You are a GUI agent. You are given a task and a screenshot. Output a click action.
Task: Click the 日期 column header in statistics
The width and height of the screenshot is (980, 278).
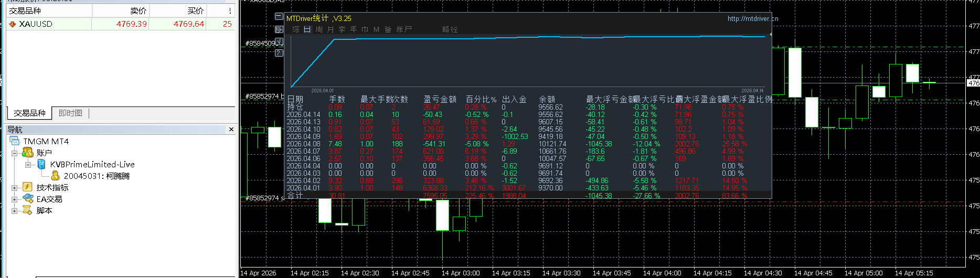tap(295, 99)
